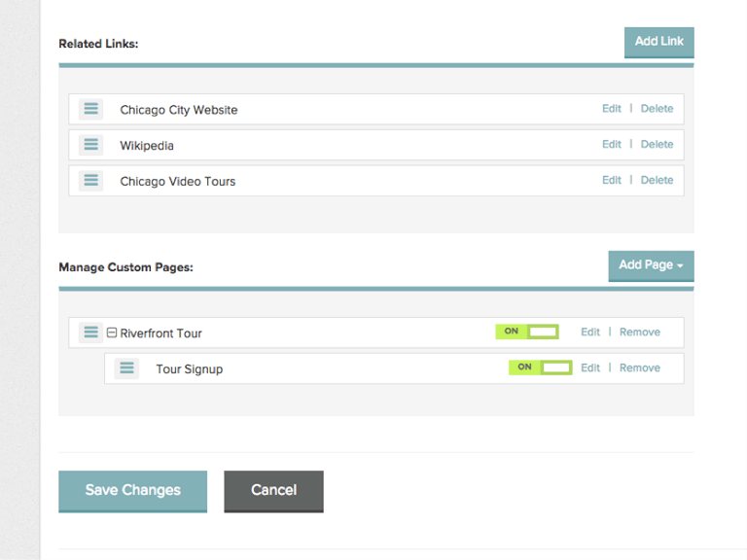The image size is (747, 560).
Task: Click drag handle icon for Chicago Video Tours
Action: [90, 180]
